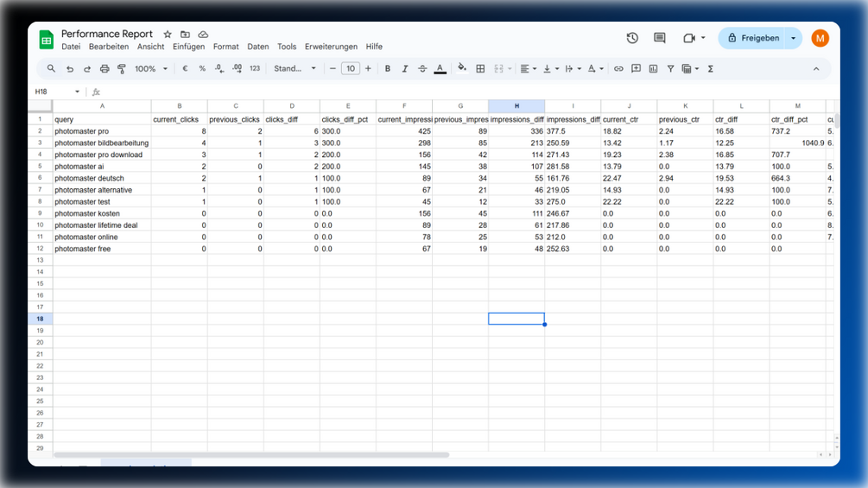Viewport: 868px width, 488px height.
Task: Toggle strikethrough formatting
Action: [422, 68]
